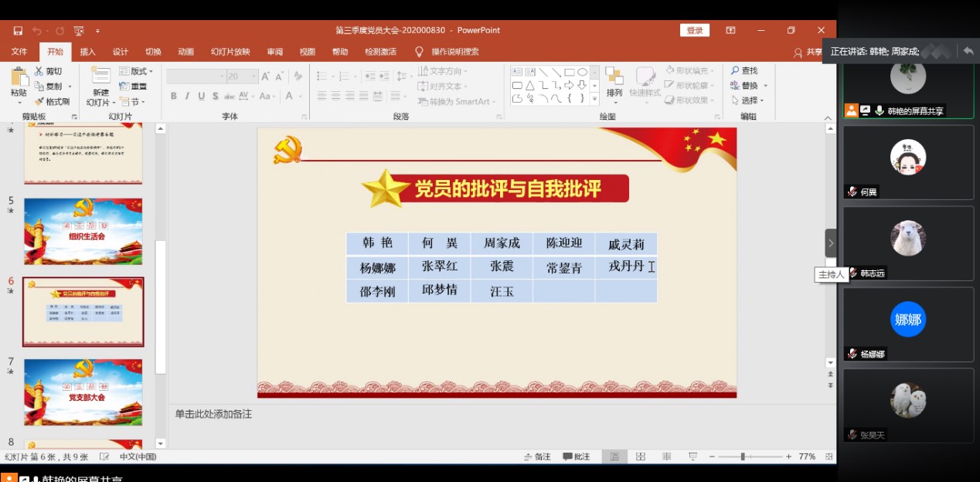Click the Save icon in quick access toolbar
Image resolution: width=980 pixels, height=482 pixels.
pyautogui.click(x=18, y=31)
